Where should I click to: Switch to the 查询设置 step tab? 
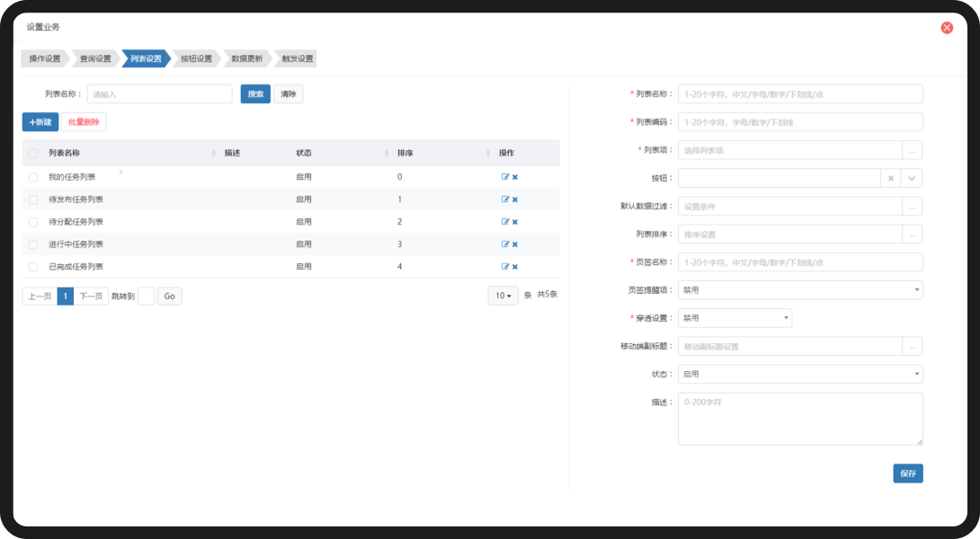coord(95,58)
